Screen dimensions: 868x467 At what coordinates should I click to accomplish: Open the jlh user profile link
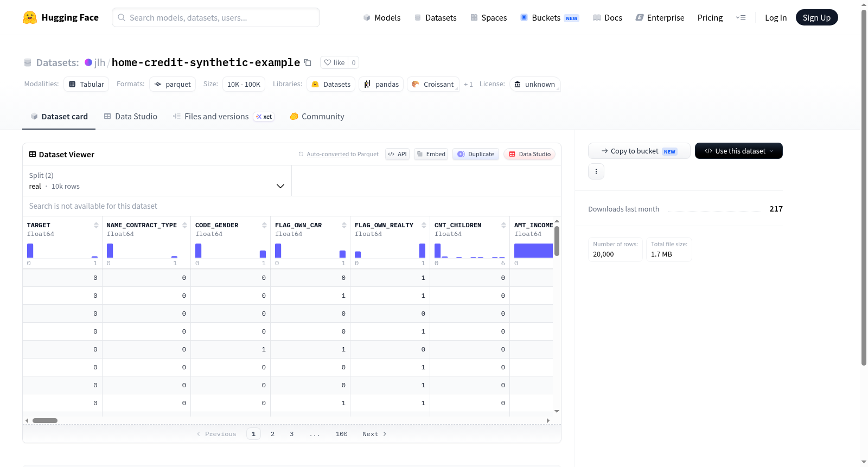(x=100, y=62)
